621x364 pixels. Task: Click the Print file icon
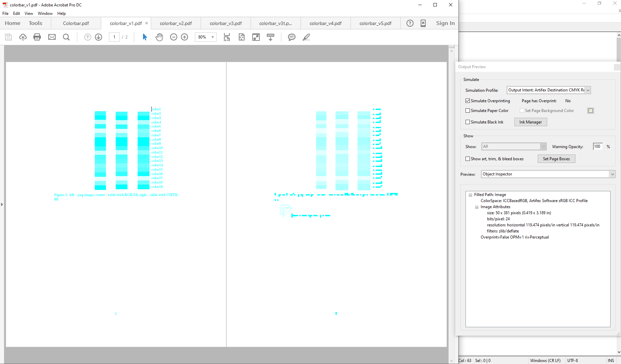[37, 37]
